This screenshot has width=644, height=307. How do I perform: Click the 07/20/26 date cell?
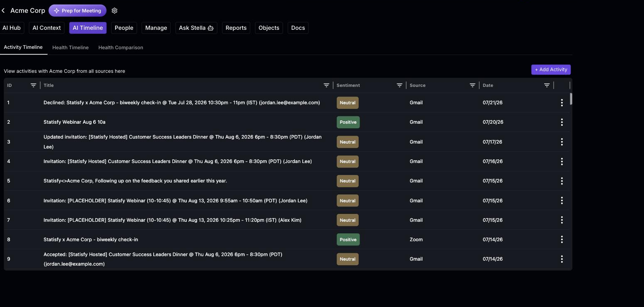pyautogui.click(x=493, y=122)
